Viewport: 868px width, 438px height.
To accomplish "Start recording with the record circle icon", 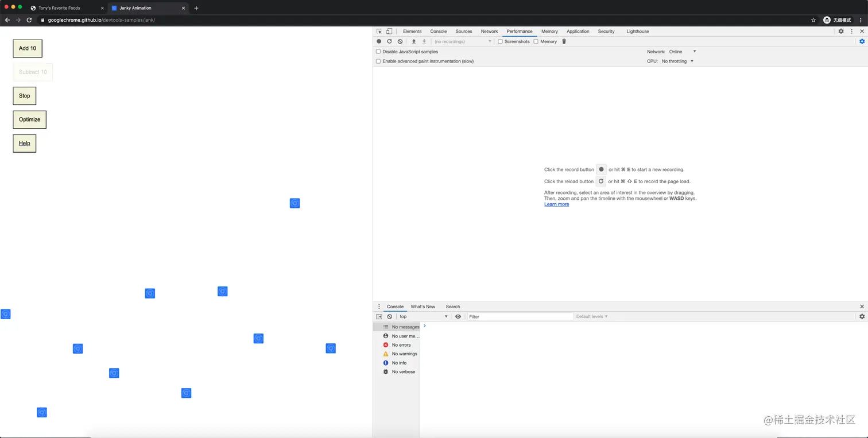I will [379, 41].
